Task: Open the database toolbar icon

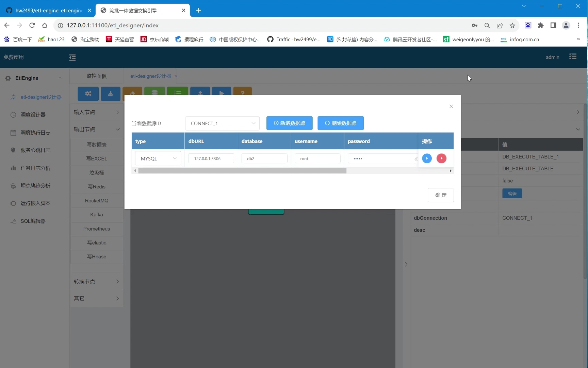Action: pyautogui.click(x=154, y=92)
